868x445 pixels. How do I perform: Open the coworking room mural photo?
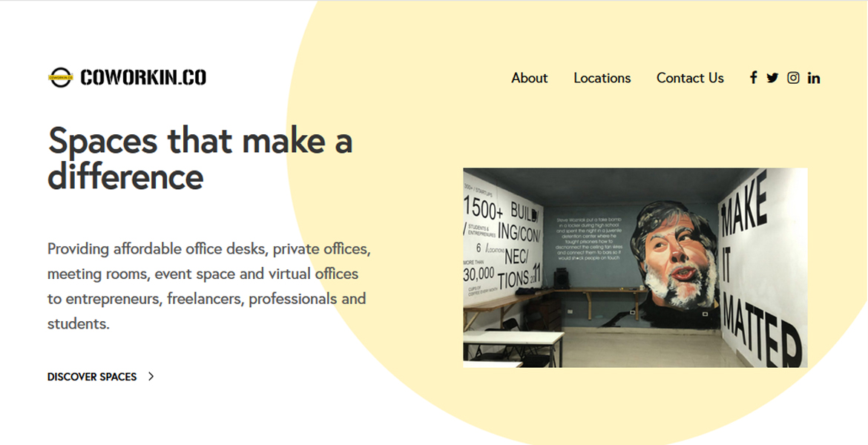tap(635, 268)
